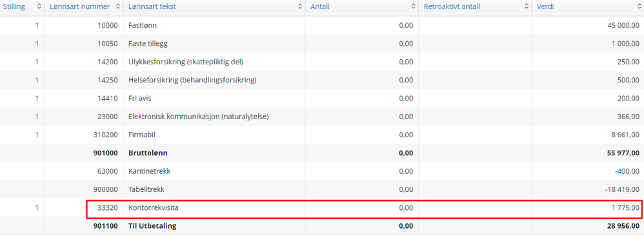This screenshot has height=237, width=644.
Task: Sort by Lønnsart tekst column header
Action: click(152, 6)
